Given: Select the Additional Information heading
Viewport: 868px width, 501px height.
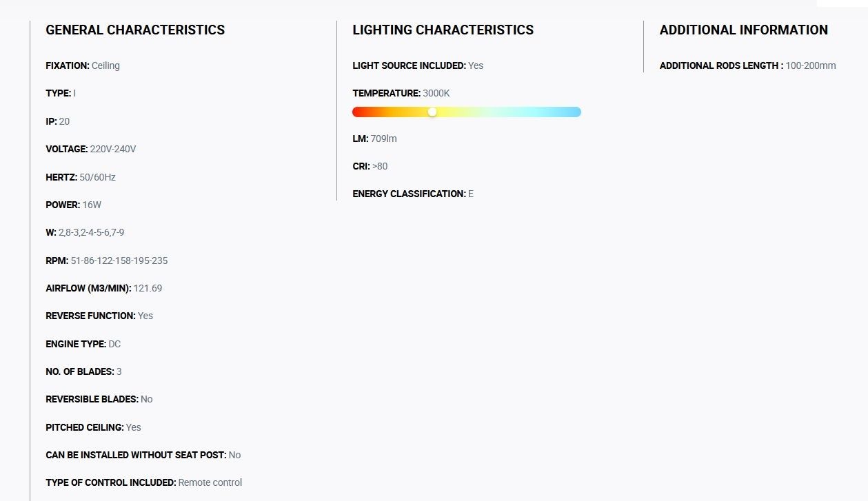Looking at the screenshot, I should tap(743, 30).
